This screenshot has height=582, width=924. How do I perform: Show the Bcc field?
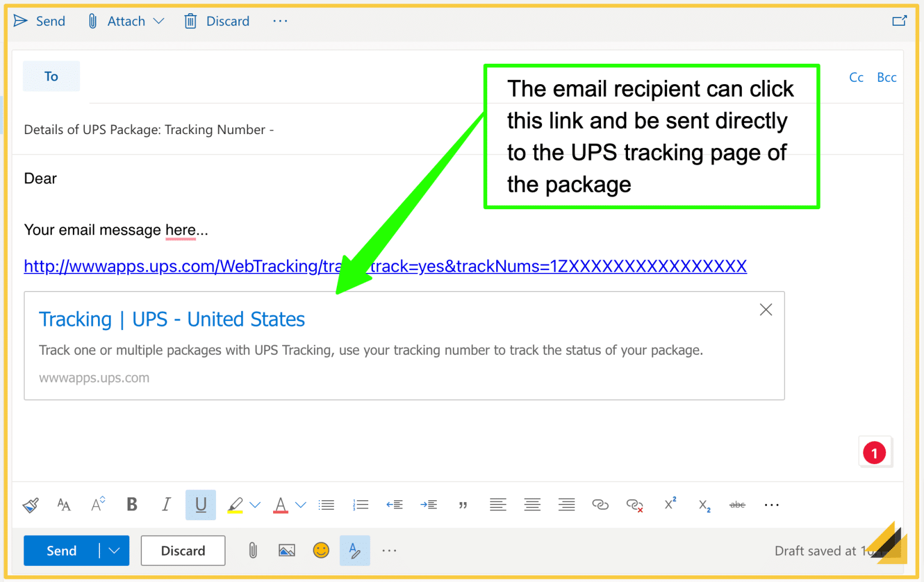tap(887, 78)
